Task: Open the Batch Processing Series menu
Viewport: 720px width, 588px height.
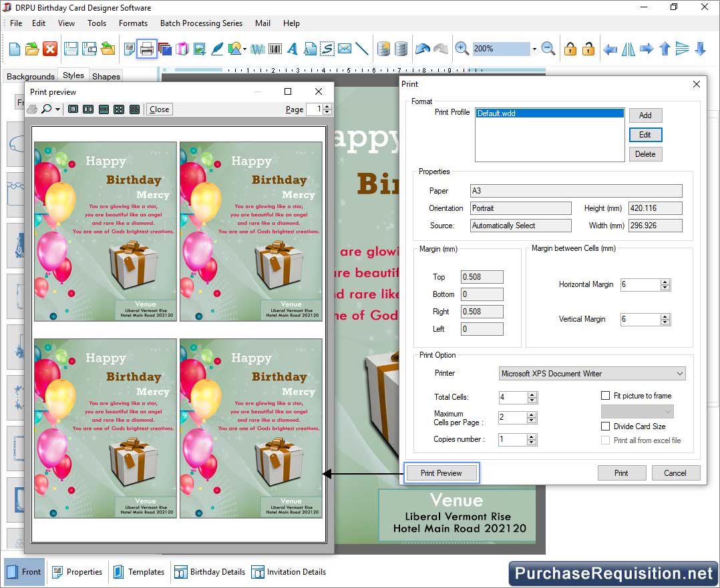Action: point(201,23)
